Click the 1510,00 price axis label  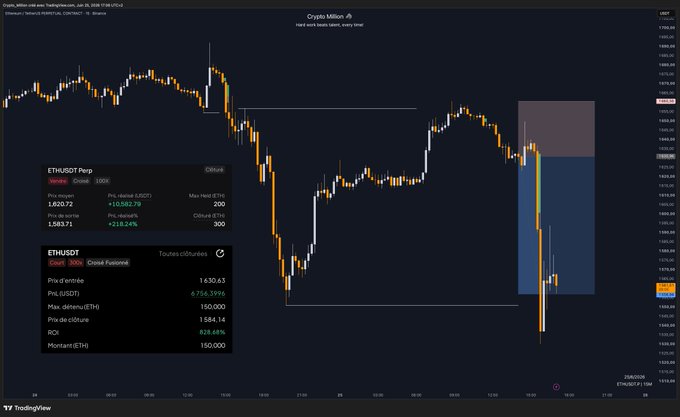pos(666,381)
